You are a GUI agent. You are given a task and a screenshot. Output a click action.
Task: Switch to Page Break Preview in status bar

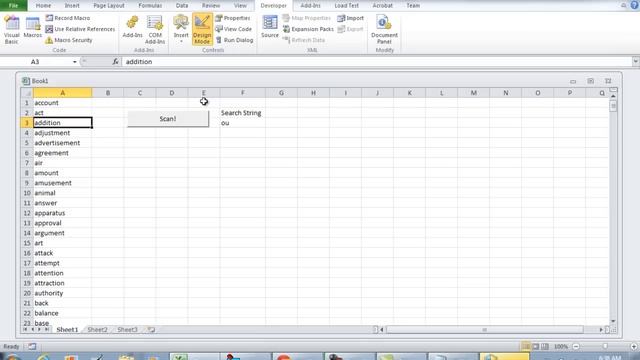point(545,347)
